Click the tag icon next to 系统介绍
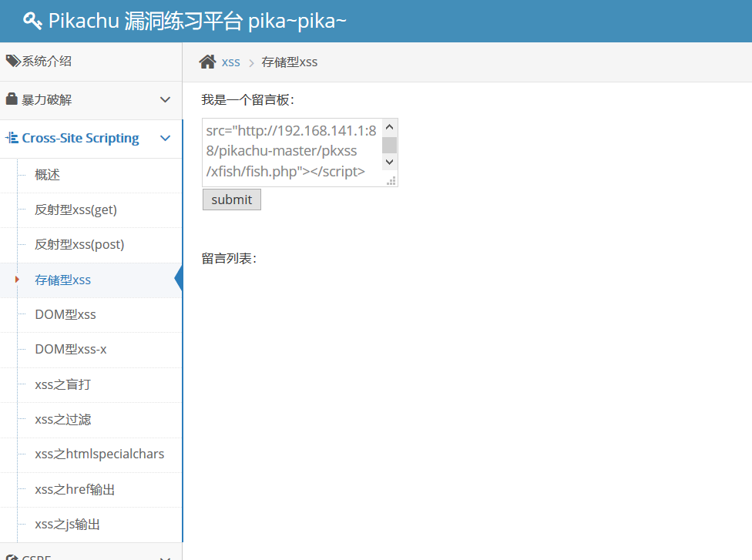The height and width of the screenshot is (560, 752). 13,61
